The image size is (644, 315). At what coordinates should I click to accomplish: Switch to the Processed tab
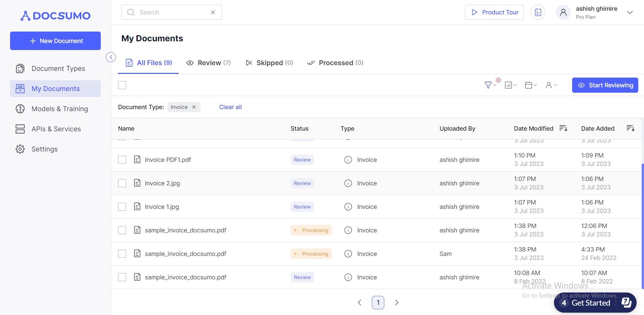[x=335, y=63]
